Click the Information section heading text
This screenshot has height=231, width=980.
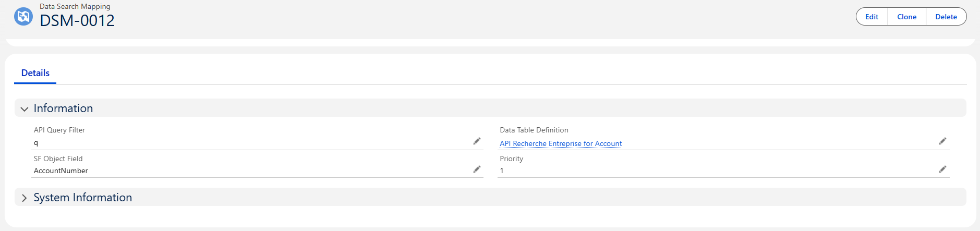[63, 108]
